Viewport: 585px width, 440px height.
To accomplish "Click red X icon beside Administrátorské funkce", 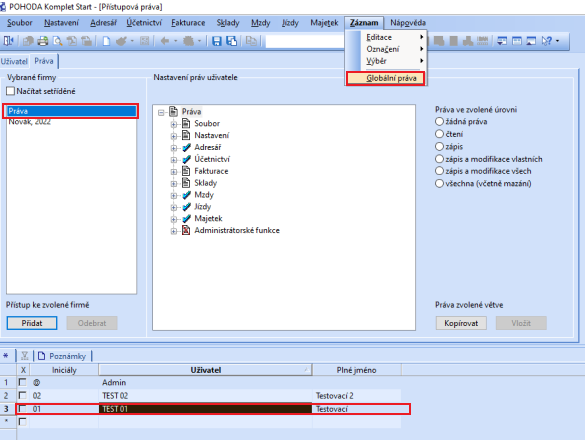I will click(x=186, y=230).
